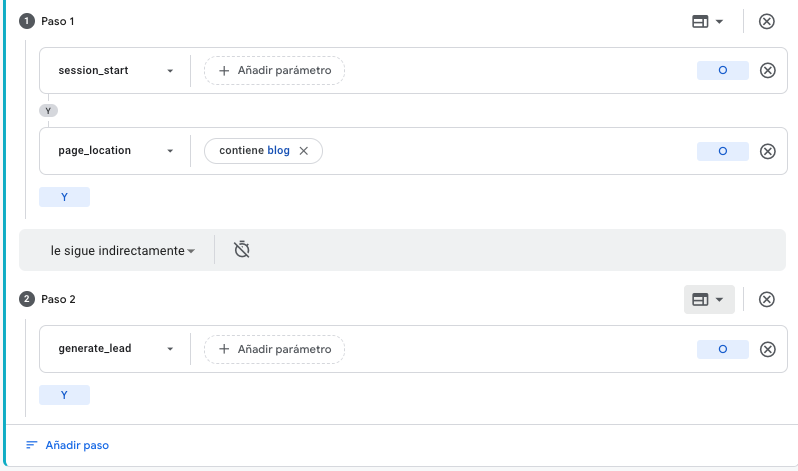The height and width of the screenshot is (471, 798).
Task: Expand the page_location event dropdown
Action: click(170, 151)
